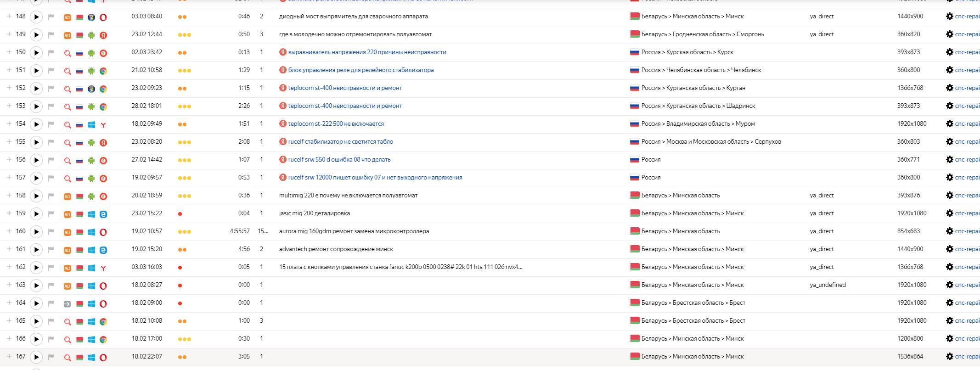Click the Chrome browser icon in row 151
This screenshot has width=980, height=370.
pos(103,71)
